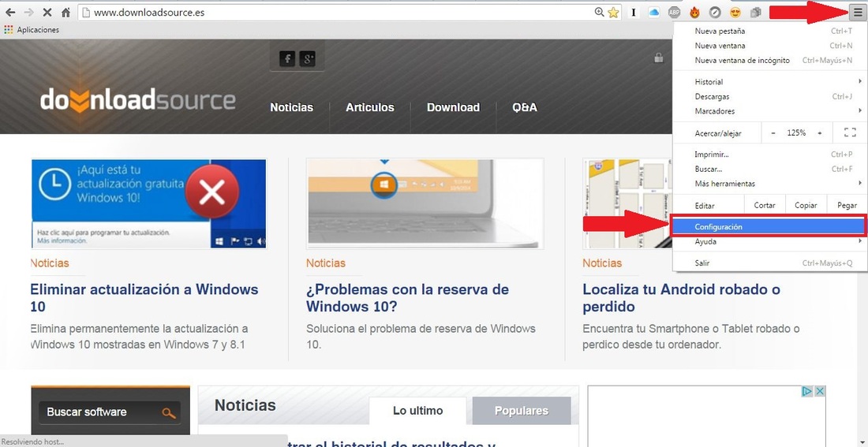Open the Aplicaciones apps shortcut

[x=32, y=30]
